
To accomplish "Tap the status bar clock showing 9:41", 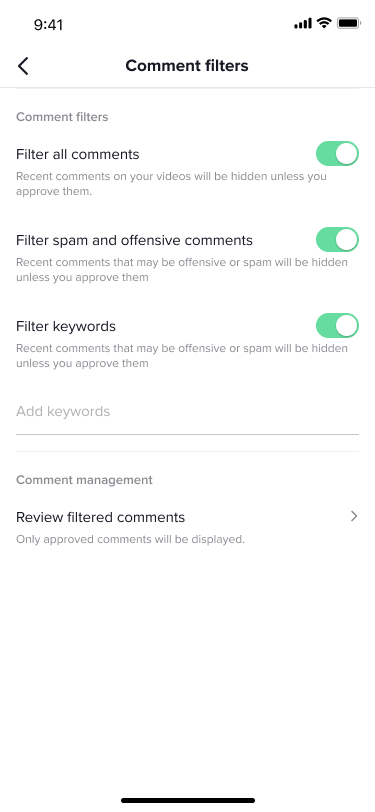I will (48, 24).
